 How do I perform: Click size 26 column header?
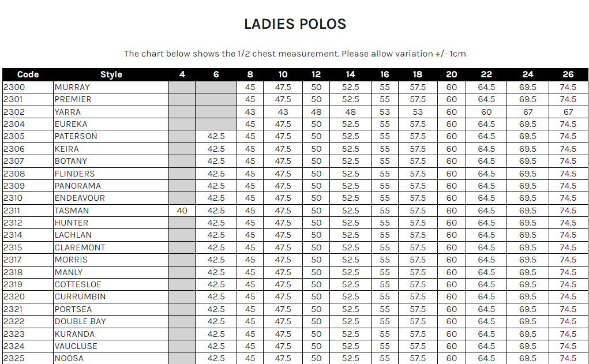568,74
